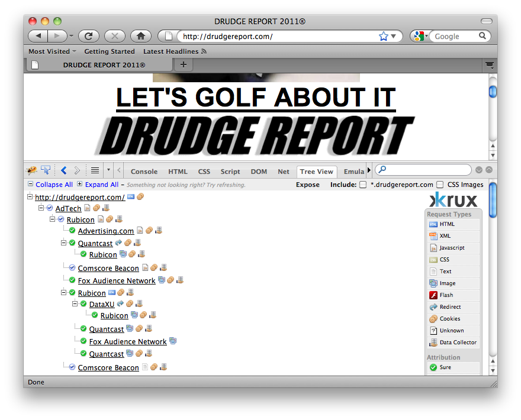This screenshot has height=420, width=521.
Task: Show more Firebug tabs with right arrow
Action: tap(369, 170)
